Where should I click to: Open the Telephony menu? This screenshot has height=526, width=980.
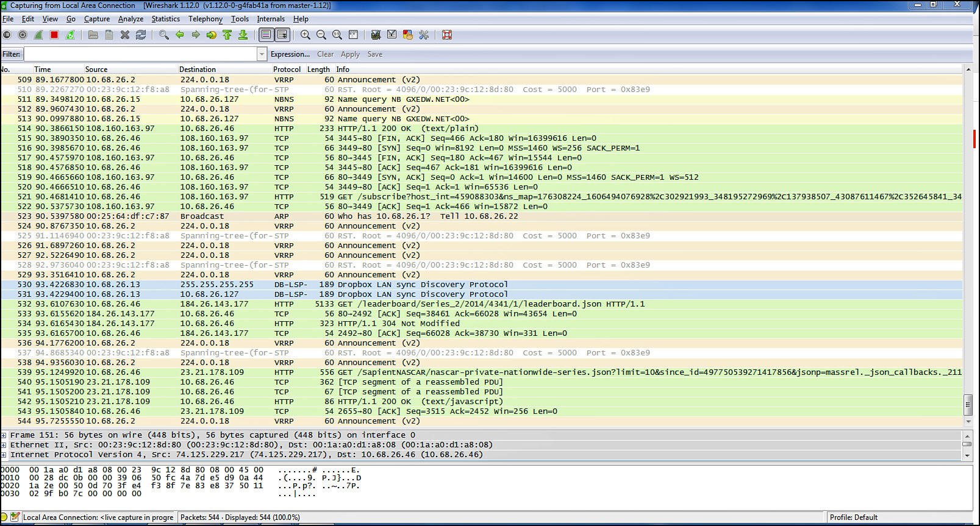tap(206, 19)
